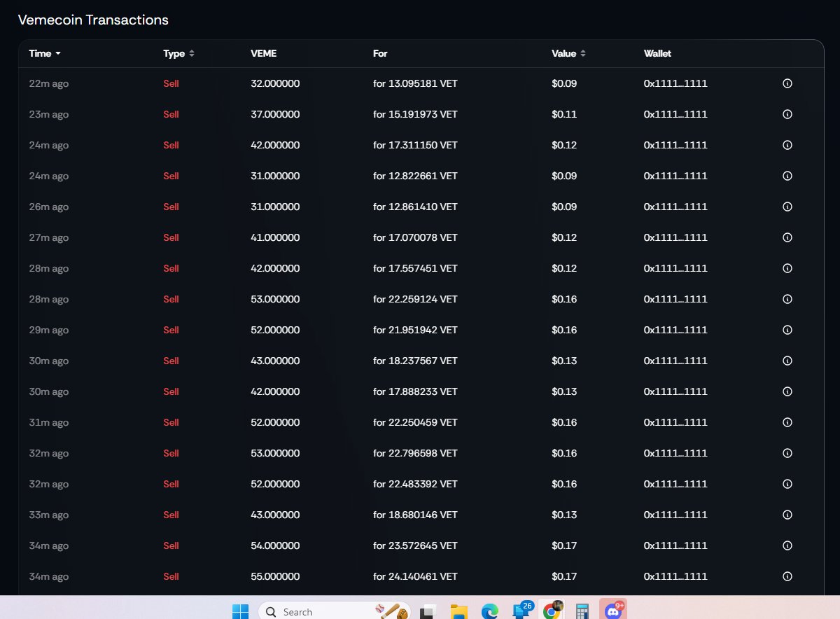Click 'for 12.822661 VET' cell
Screen dimensions: 840x619
coord(415,176)
